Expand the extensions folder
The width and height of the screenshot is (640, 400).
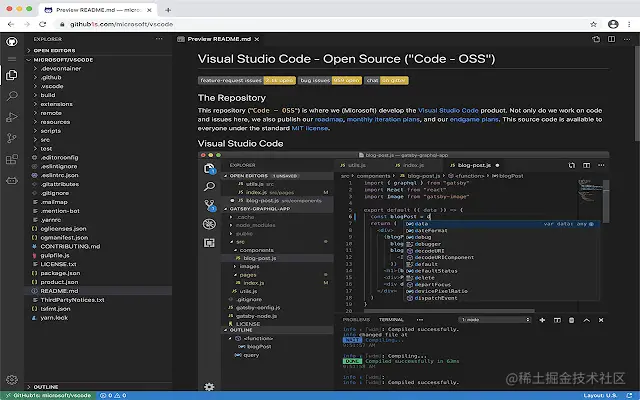pos(98,104)
